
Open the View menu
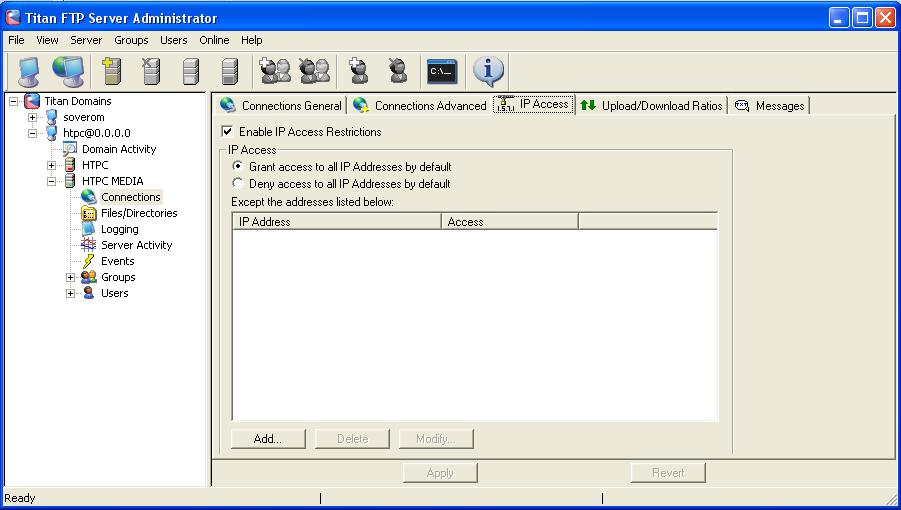(x=47, y=40)
